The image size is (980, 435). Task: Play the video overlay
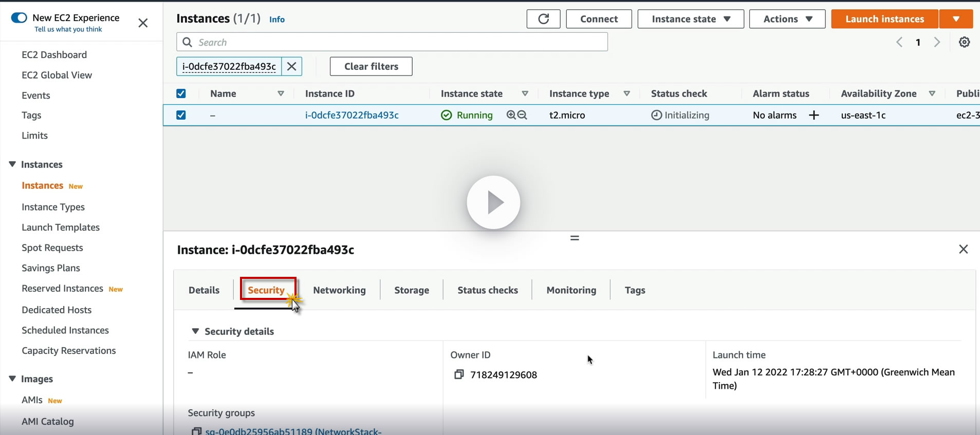493,202
